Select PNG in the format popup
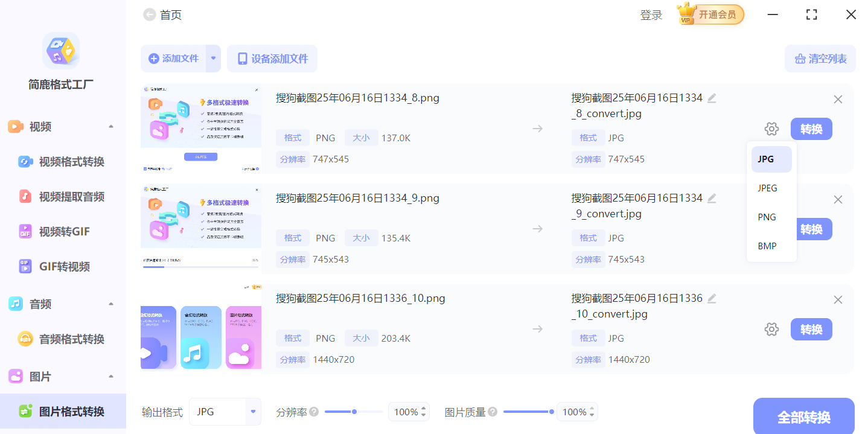 (x=767, y=217)
